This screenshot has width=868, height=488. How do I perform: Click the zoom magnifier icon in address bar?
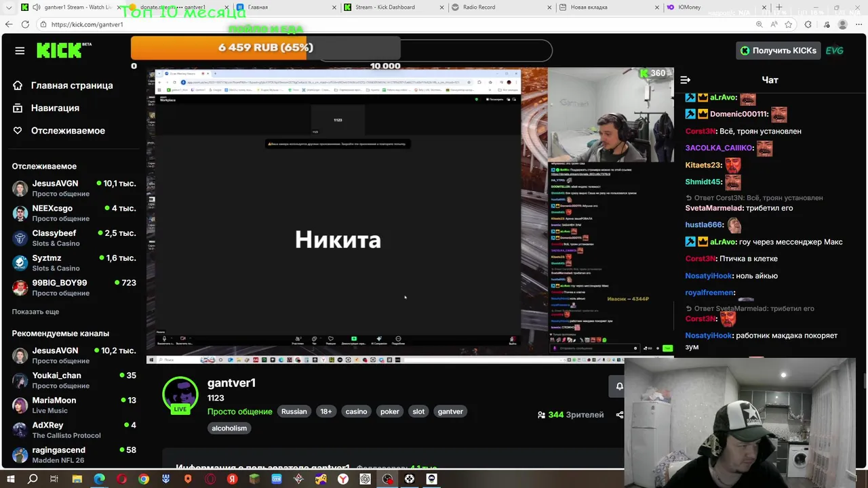[759, 24]
